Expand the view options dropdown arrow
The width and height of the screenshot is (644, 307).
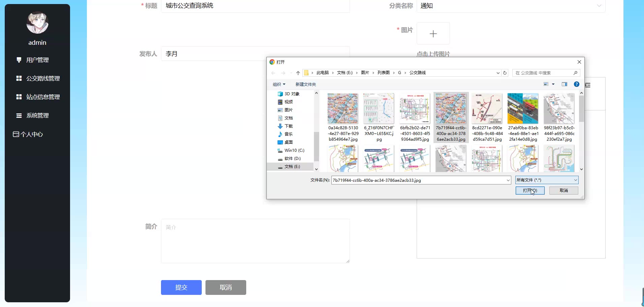point(553,84)
